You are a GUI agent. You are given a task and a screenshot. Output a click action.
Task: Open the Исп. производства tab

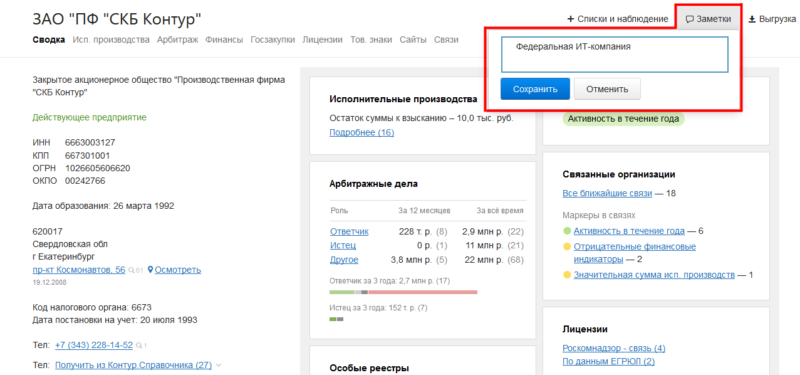(111, 39)
